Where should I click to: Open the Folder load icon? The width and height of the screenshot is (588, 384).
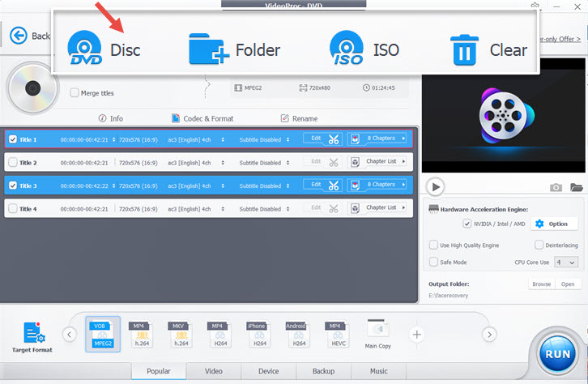tap(208, 49)
